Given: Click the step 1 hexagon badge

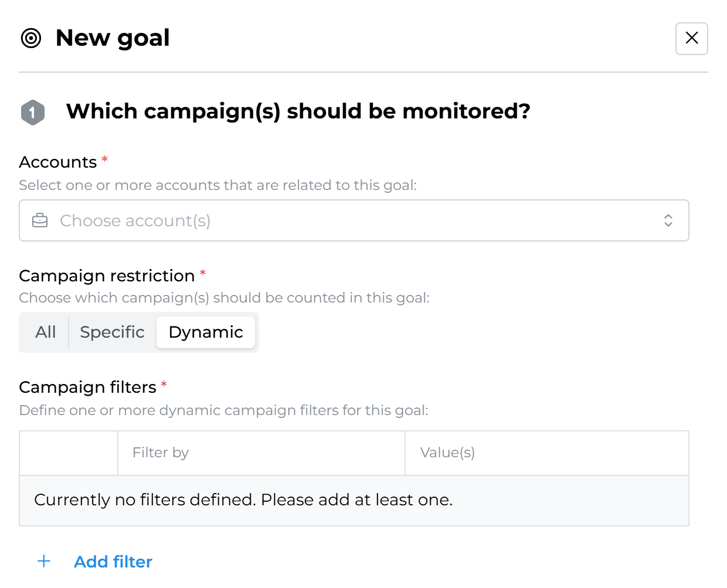Looking at the screenshot, I should 33,112.
